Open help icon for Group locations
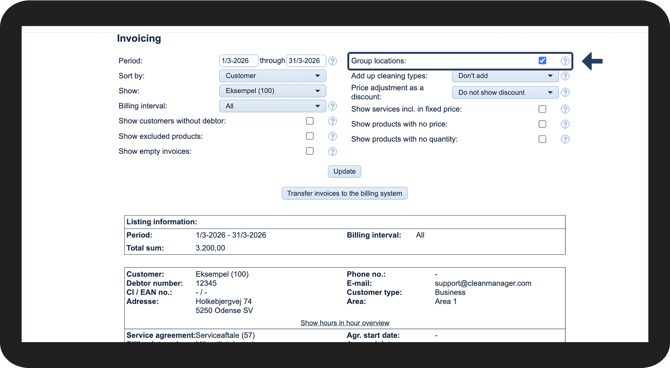 click(x=565, y=61)
